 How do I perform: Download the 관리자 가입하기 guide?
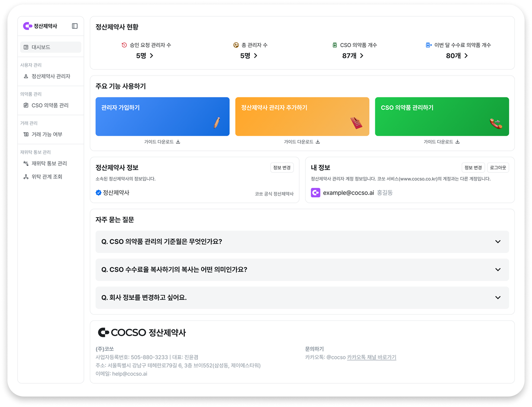pyautogui.click(x=163, y=142)
